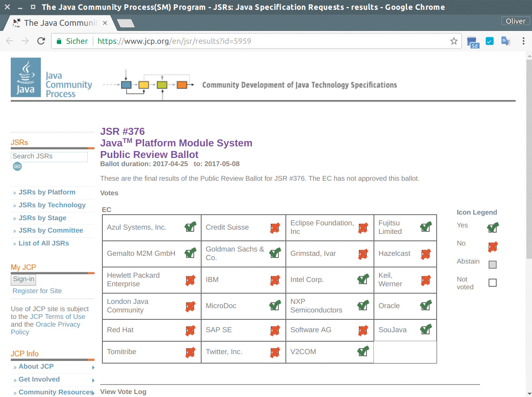Focus the Search JSRs input field
Viewport: 532px width, 397px height.
coord(49,156)
